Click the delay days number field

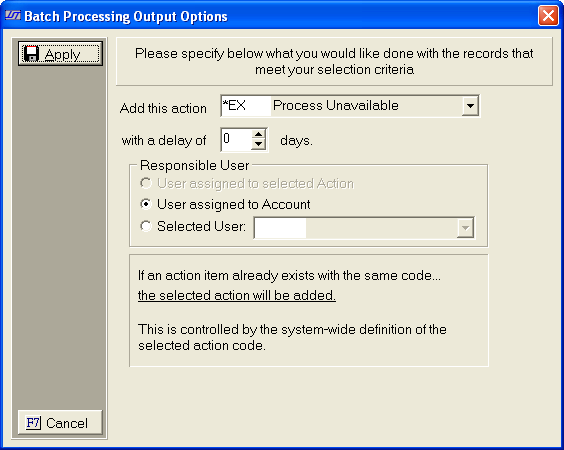(x=236, y=140)
